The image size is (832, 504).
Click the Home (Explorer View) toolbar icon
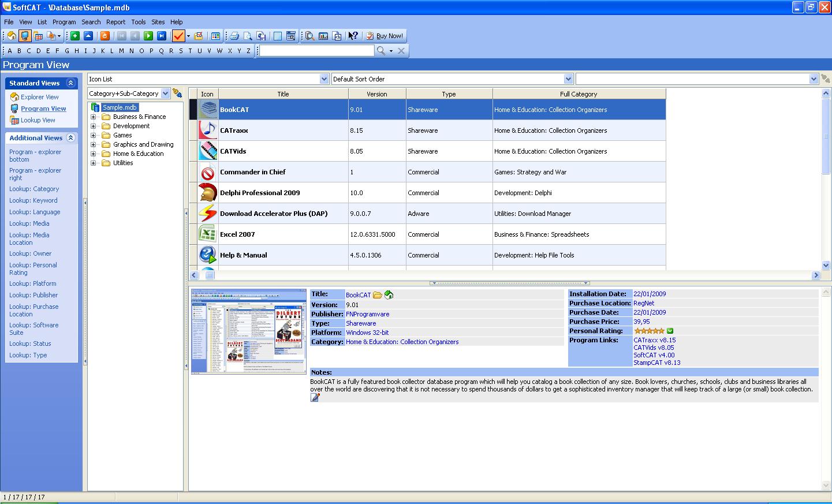point(12,36)
